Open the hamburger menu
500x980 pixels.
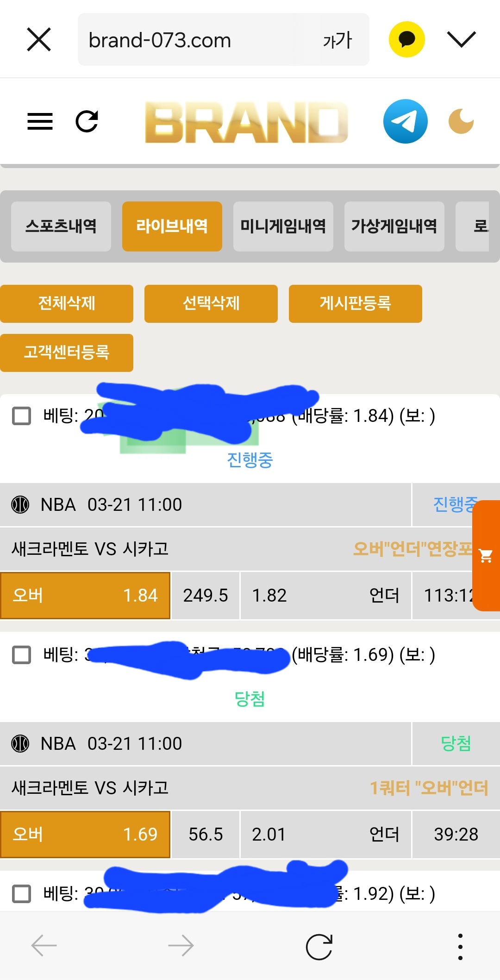point(40,122)
